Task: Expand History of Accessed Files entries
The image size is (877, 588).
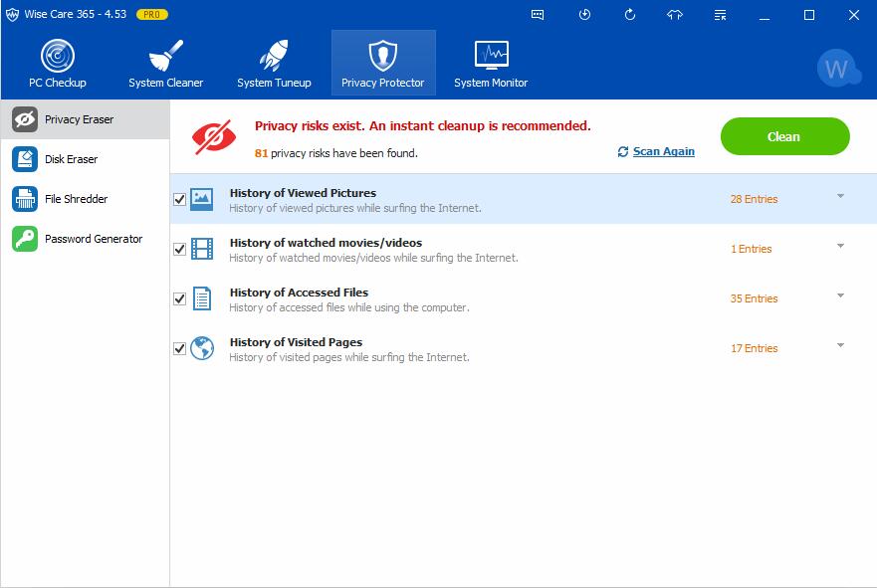Action: coord(840,295)
